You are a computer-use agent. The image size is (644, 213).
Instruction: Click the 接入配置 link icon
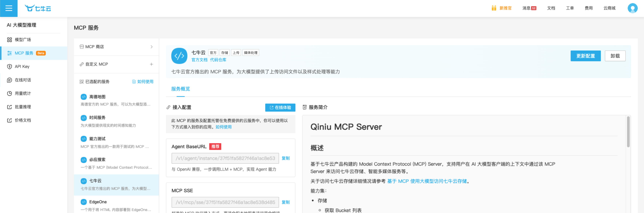coord(168,107)
